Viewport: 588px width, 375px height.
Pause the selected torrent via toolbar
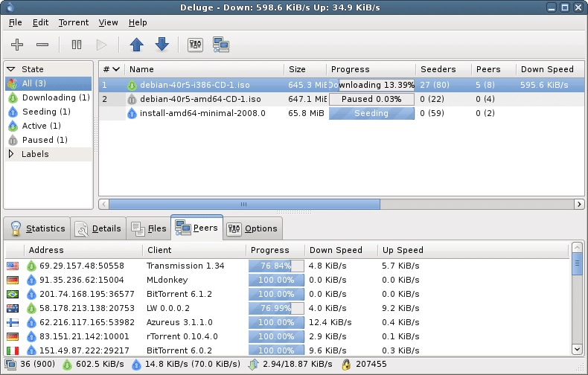(77, 45)
